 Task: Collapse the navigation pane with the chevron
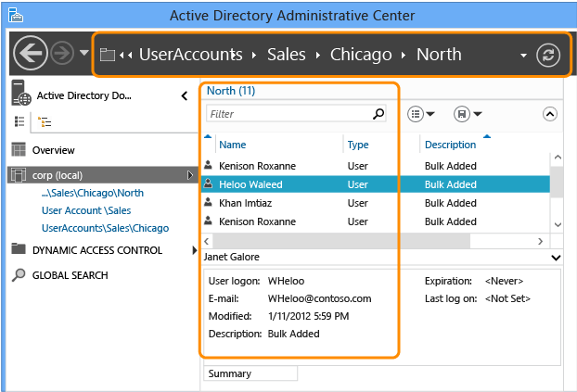(185, 96)
